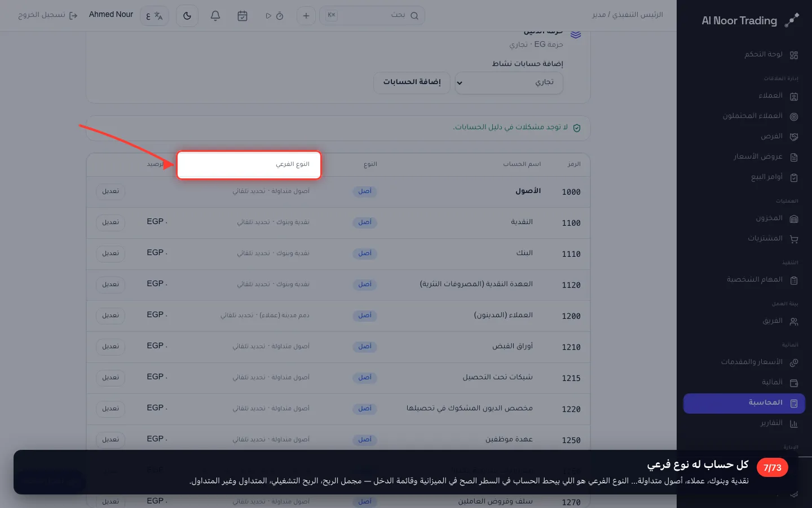The width and height of the screenshot is (812, 508).
Task: Open المحاسبة in the sidebar
Action: pos(744,403)
